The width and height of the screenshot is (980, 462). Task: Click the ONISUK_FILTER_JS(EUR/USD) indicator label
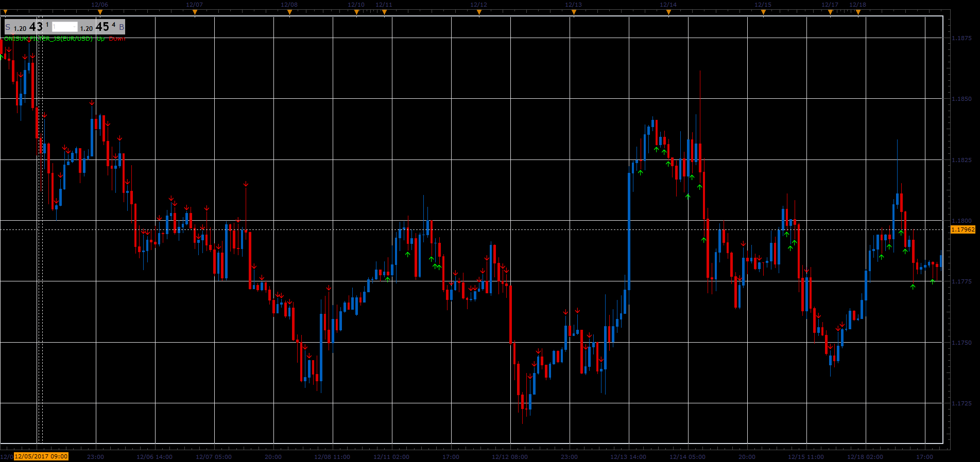tap(48, 39)
